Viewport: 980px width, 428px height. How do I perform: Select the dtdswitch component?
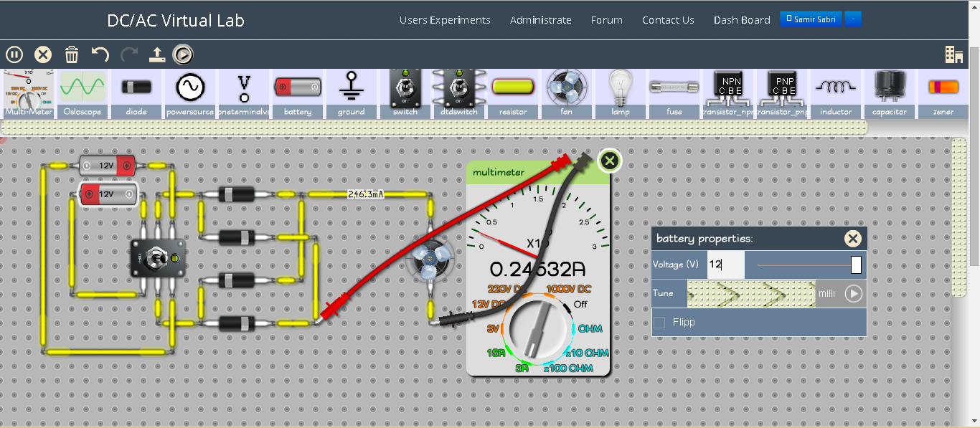tap(459, 93)
